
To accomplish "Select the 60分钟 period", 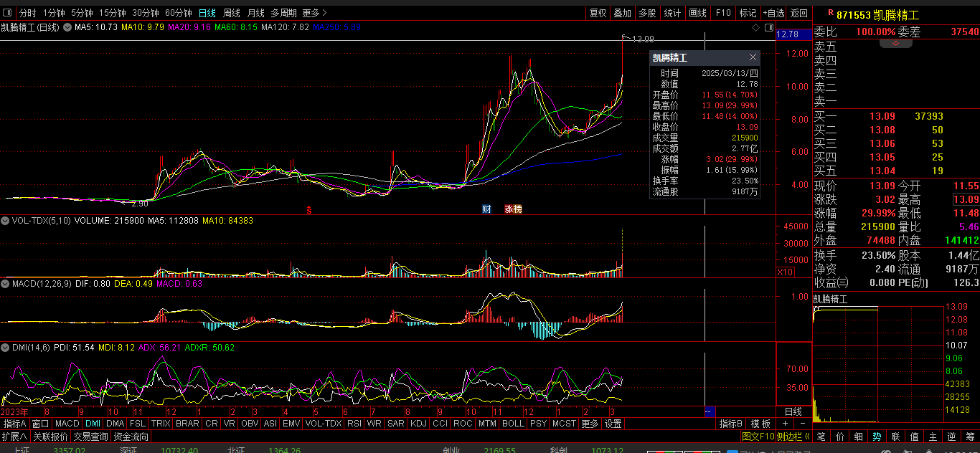I will (179, 13).
